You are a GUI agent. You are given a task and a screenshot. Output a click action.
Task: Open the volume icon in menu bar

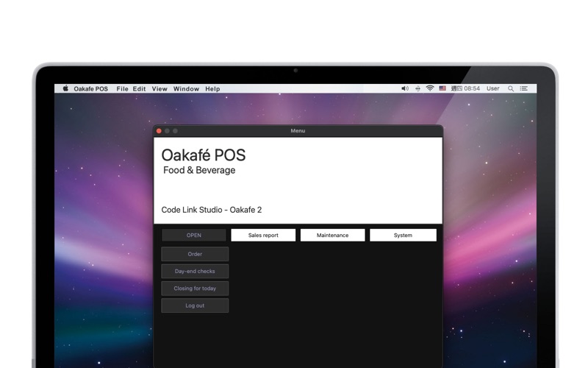click(405, 88)
